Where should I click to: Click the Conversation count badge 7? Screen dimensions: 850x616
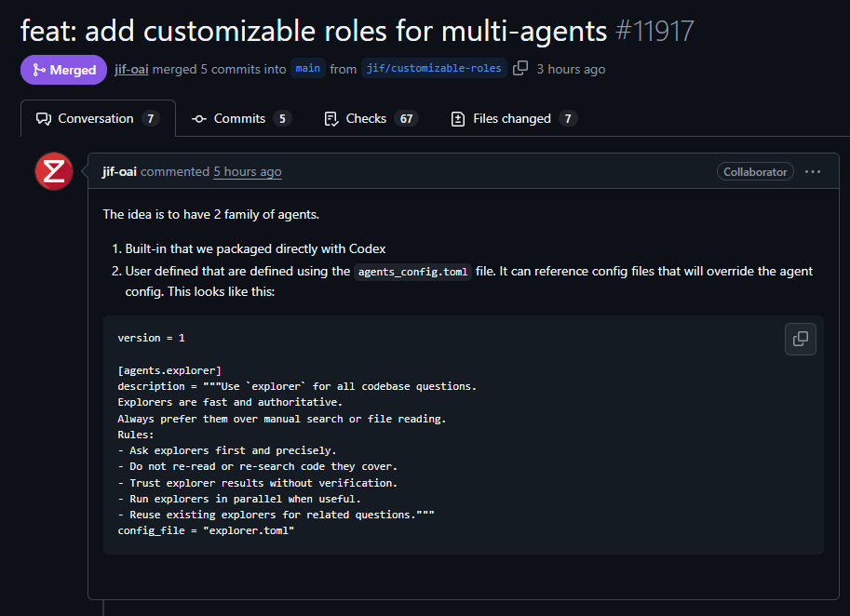151,119
